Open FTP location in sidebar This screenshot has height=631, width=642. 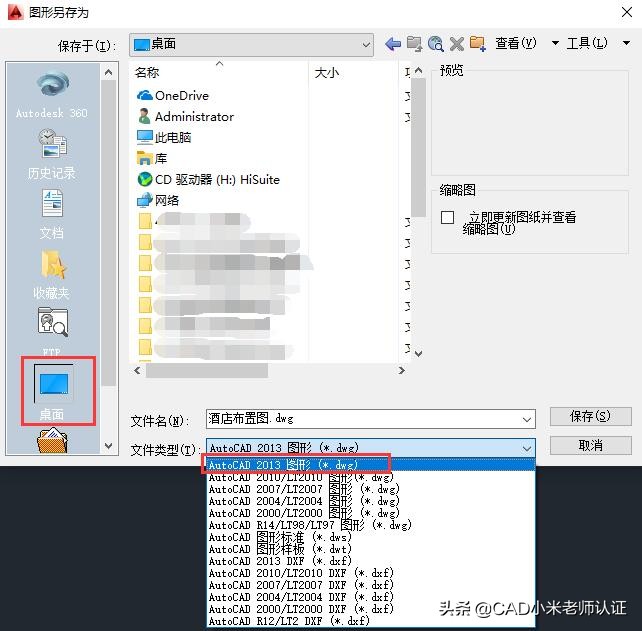click(52, 331)
